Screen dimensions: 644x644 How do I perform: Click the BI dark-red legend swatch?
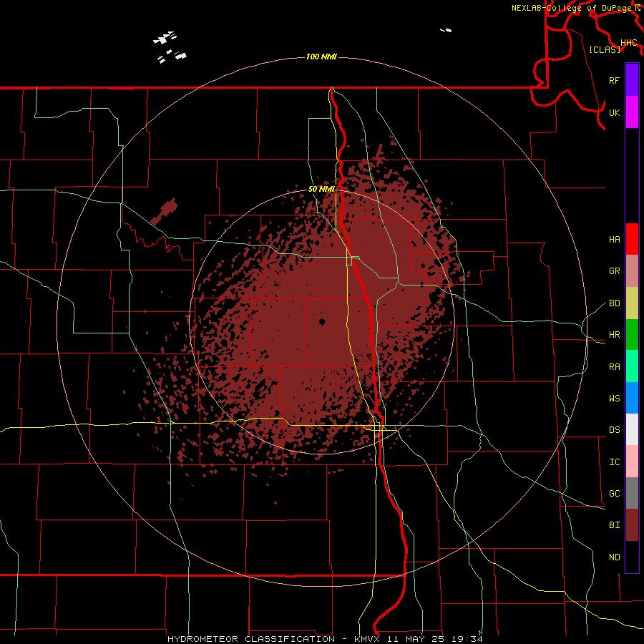tap(632, 525)
